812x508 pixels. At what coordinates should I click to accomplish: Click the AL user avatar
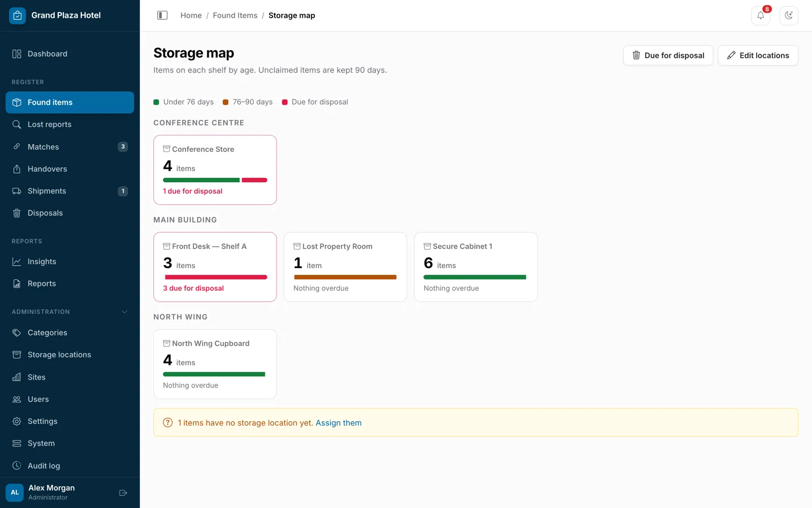coord(15,492)
